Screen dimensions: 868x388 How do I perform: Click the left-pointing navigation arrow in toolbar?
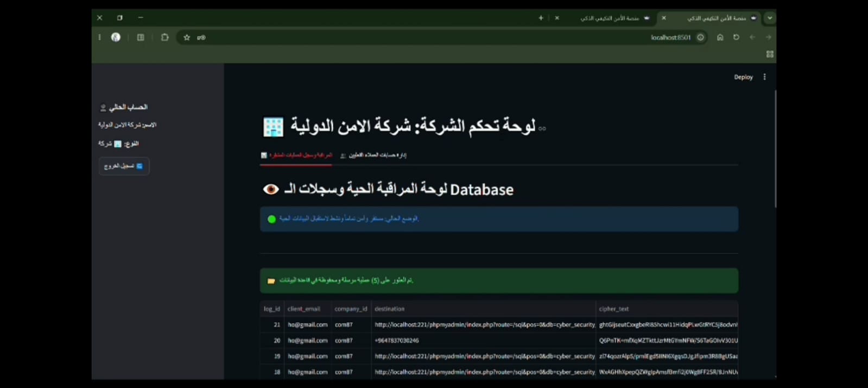752,37
